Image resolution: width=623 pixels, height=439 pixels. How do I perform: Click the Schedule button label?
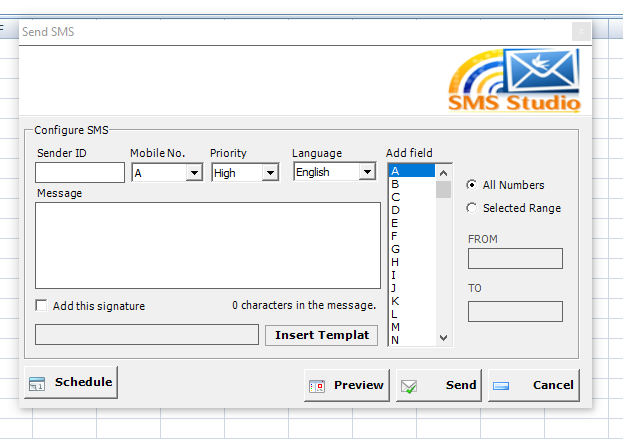point(83,382)
